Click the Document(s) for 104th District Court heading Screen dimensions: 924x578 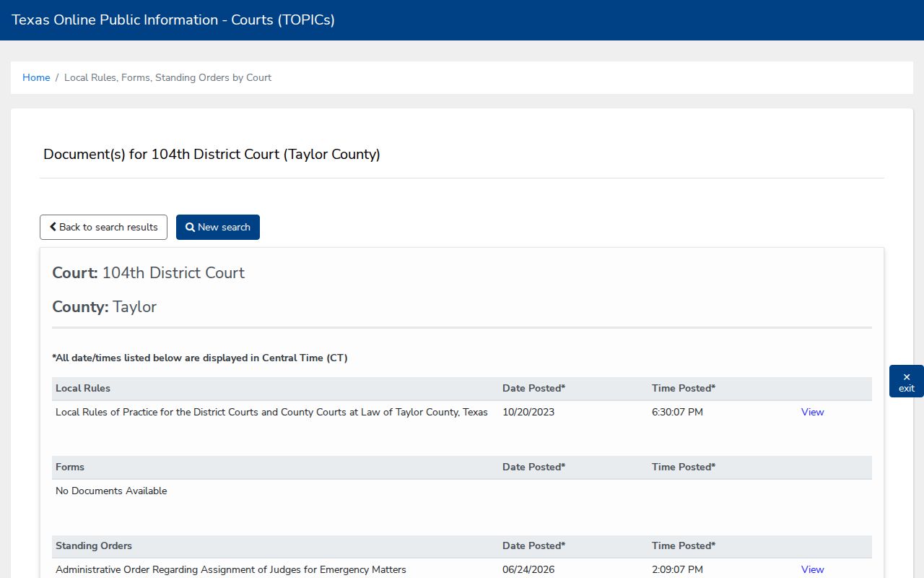(212, 154)
